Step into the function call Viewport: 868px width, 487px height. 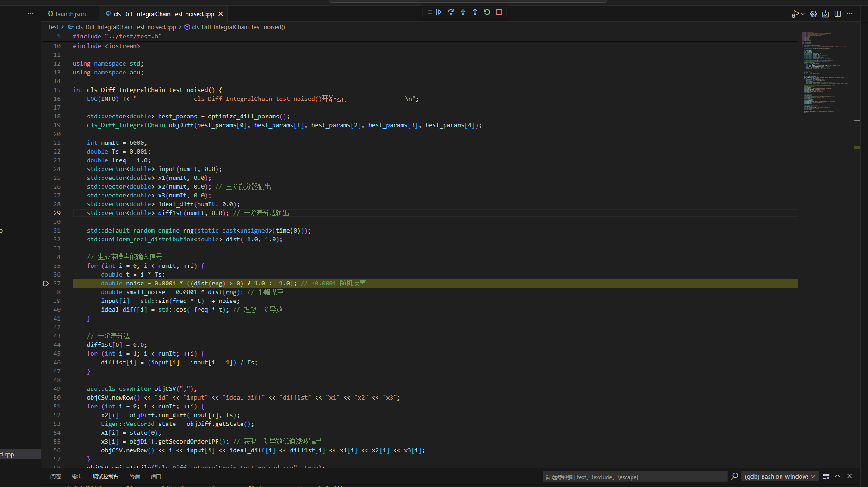tap(463, 12)
